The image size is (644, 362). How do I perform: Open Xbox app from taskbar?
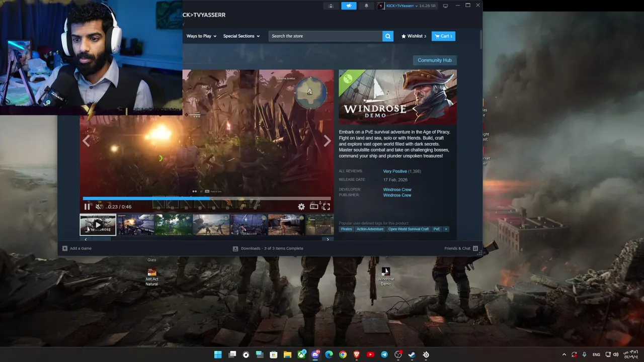pos(301,354)
